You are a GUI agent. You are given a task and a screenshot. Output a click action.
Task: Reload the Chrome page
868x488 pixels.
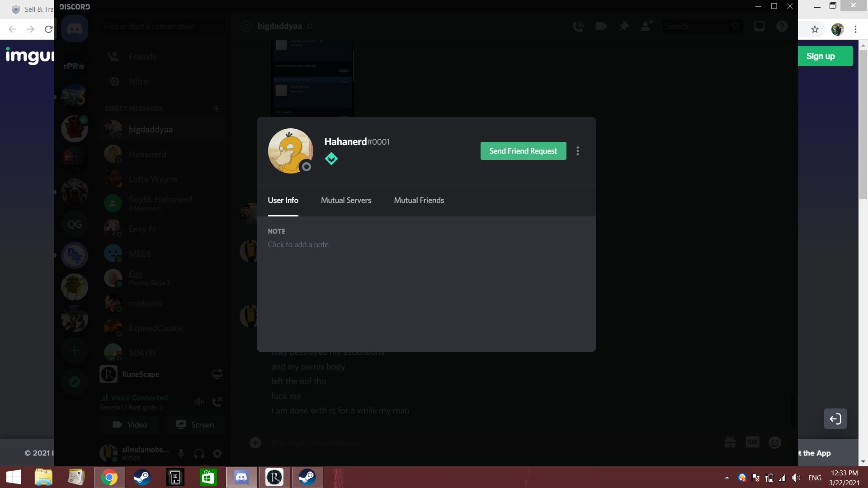point(48,29)
